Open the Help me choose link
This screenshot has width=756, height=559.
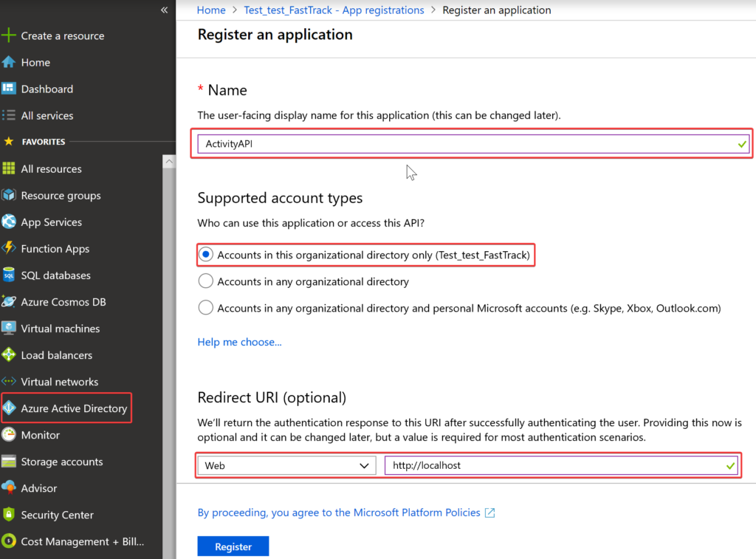point(239,342)
